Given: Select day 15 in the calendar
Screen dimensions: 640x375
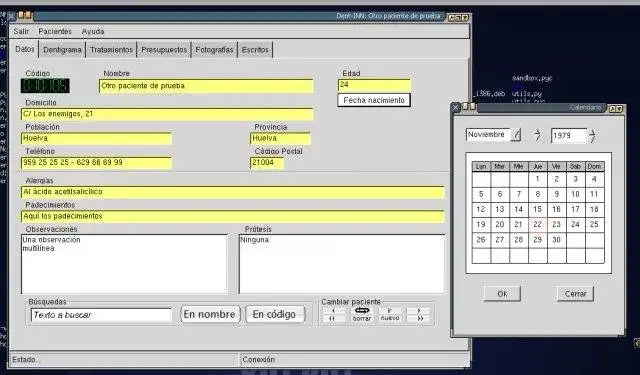Looking at the screenshot, I should [538, 209].
